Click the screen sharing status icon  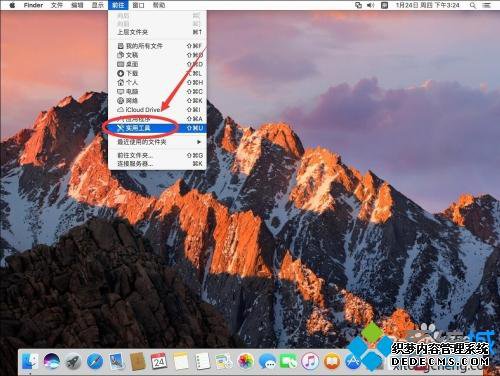point(358,5)
